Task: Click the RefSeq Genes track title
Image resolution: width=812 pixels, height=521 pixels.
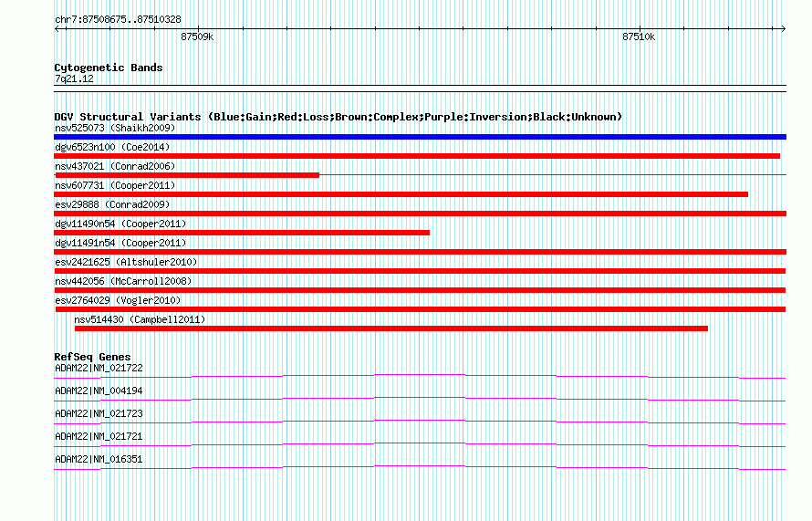Action: (92, 357)
